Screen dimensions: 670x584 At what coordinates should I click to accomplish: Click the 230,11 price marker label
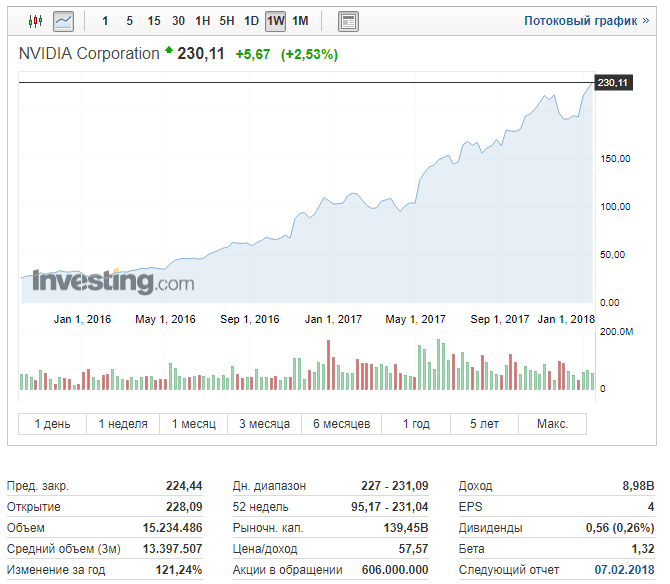612,83
